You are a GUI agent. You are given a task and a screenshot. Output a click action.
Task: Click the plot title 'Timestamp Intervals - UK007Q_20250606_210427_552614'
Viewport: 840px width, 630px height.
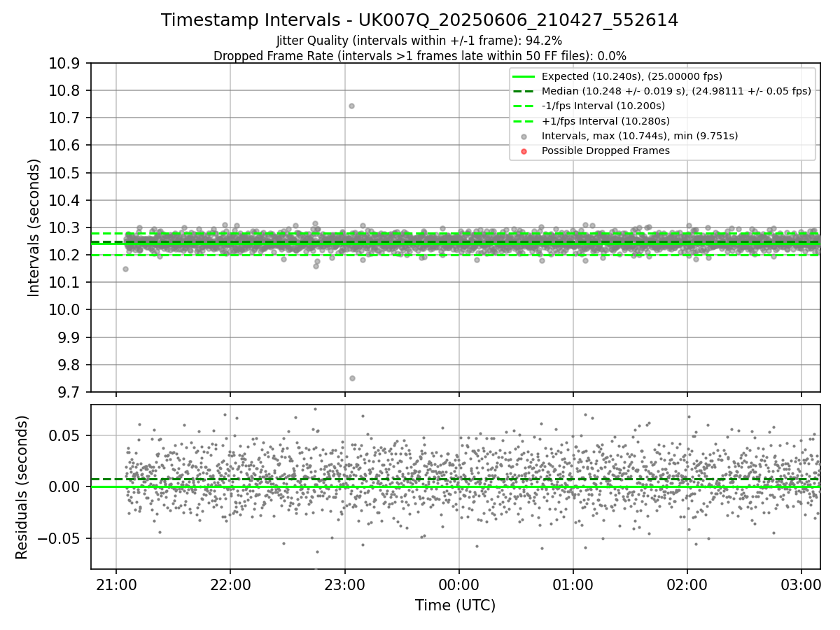419,20
